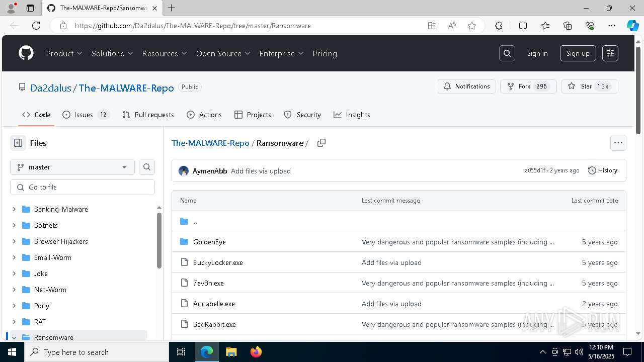View commit History

point(603,170)
